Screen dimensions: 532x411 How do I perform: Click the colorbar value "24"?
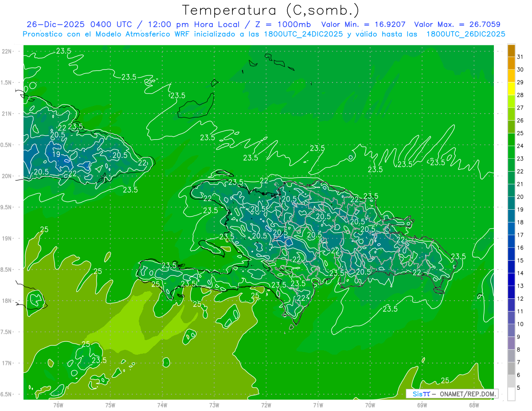(520, 146)
